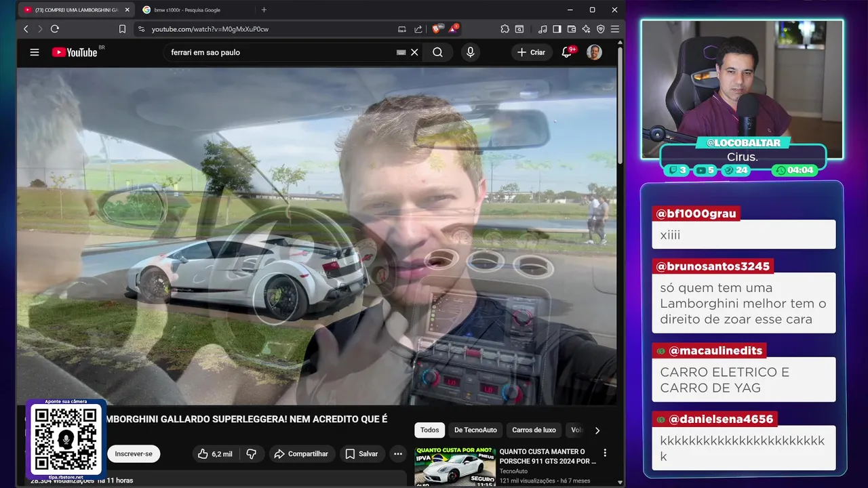Open the YouTube hamburger guide menu
868x488 pixels.
[x=35, y=52]
